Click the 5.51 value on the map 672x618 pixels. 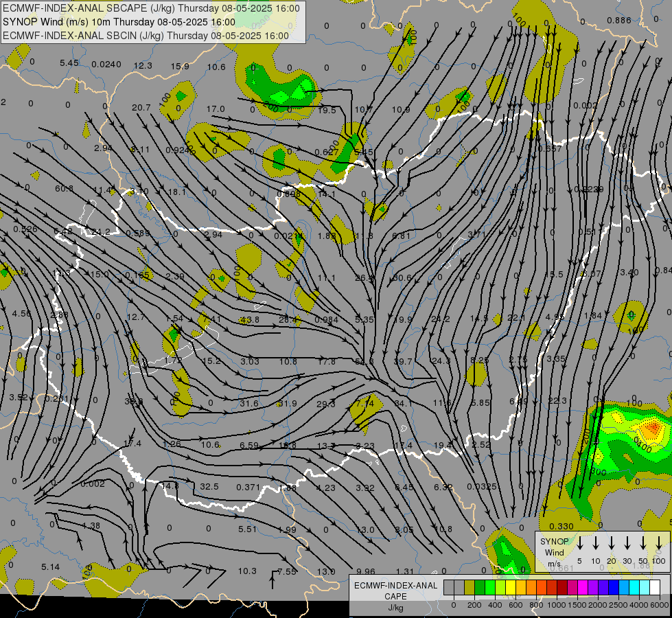[x=247, y=529]
